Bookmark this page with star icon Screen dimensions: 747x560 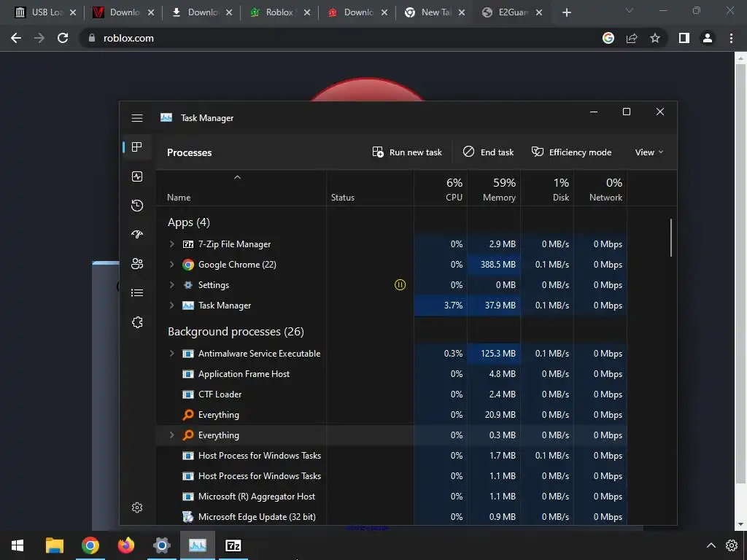pyautogui.click(x=655, y=38)
